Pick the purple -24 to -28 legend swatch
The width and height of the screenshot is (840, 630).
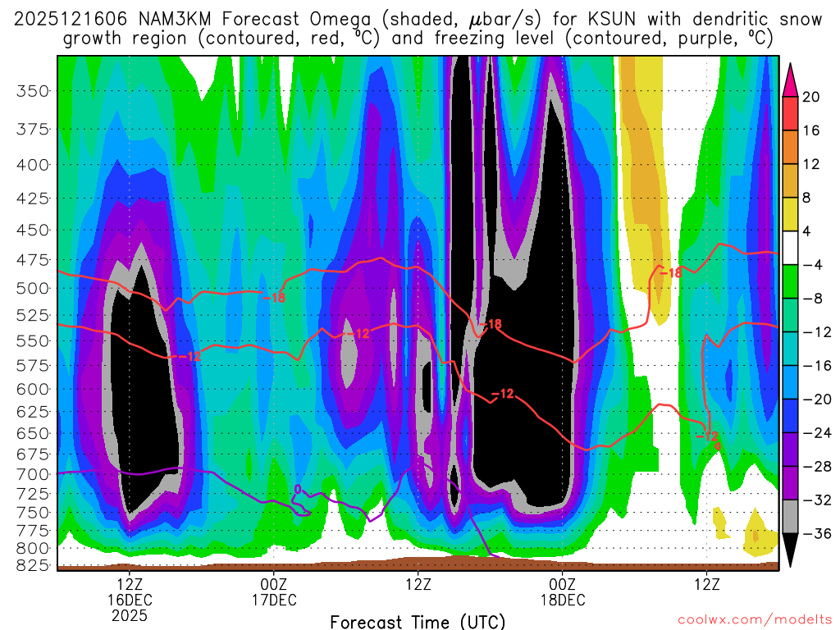(x=790, y=450)
